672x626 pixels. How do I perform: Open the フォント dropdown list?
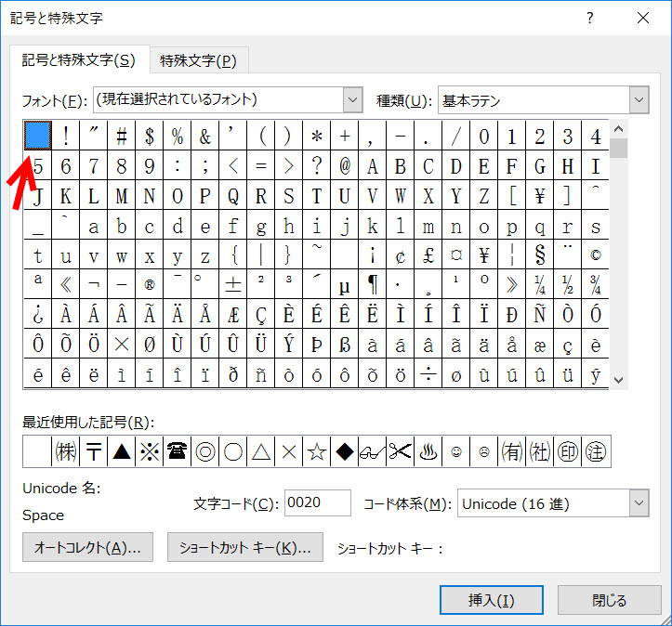point(352,99)
